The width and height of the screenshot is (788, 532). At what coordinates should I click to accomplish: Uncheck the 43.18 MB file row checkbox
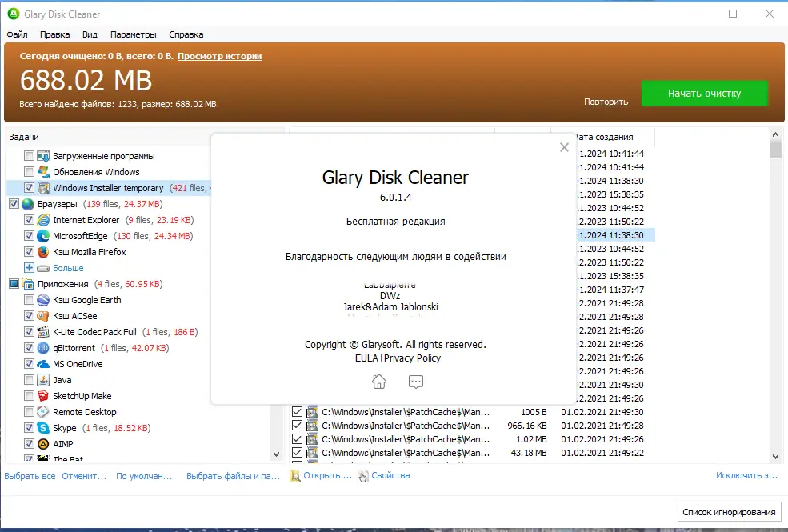click(297, 453)
